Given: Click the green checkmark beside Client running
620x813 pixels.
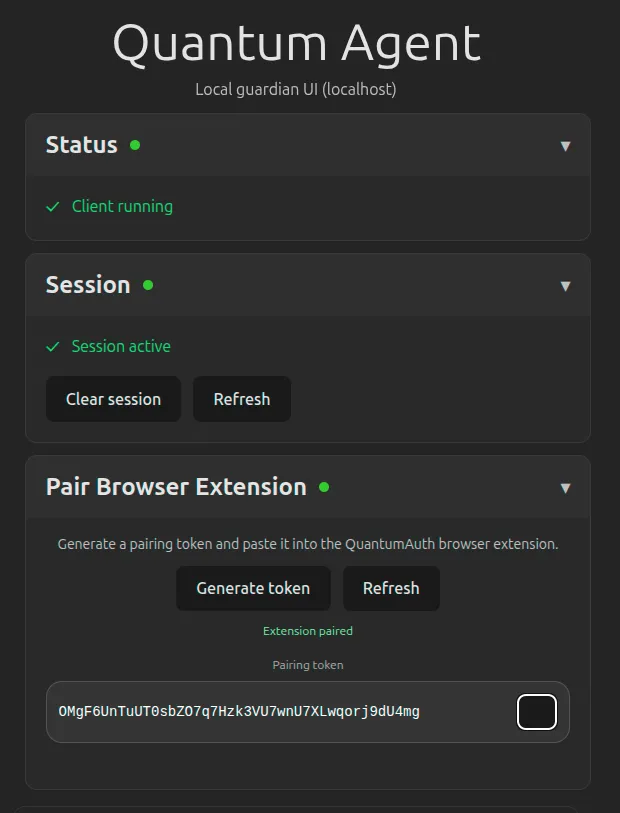Looking at the screenshot, I should tap(53, 207).
